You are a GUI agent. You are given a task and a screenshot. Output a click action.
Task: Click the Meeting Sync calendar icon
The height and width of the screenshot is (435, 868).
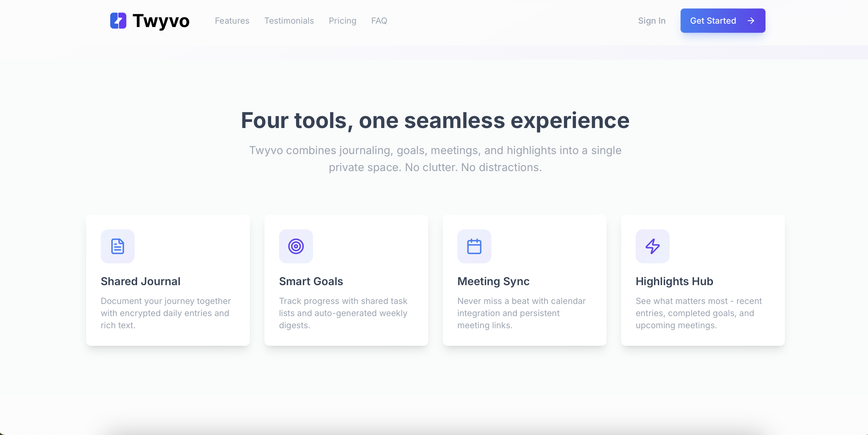(474, 246)
